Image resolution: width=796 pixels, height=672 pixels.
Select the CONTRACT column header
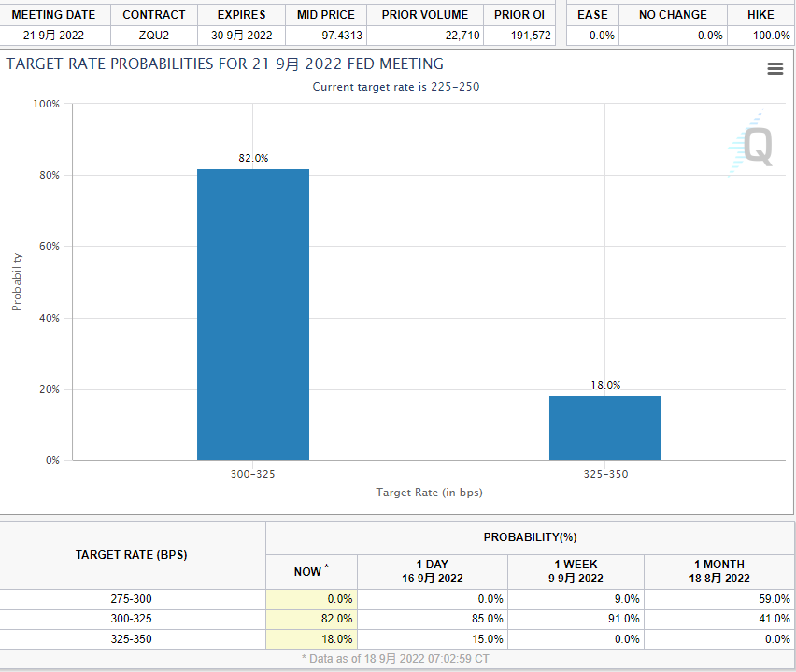154,15
